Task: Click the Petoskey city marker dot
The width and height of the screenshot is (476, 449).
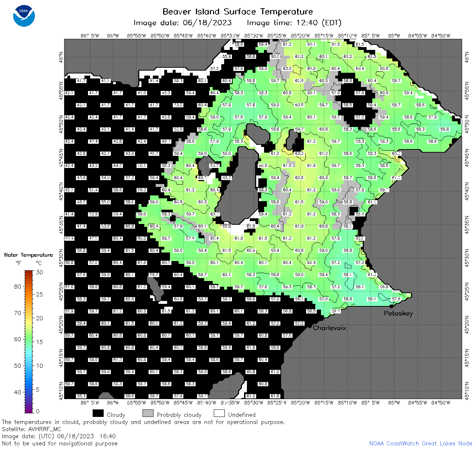Action: (x=391, y=306)
